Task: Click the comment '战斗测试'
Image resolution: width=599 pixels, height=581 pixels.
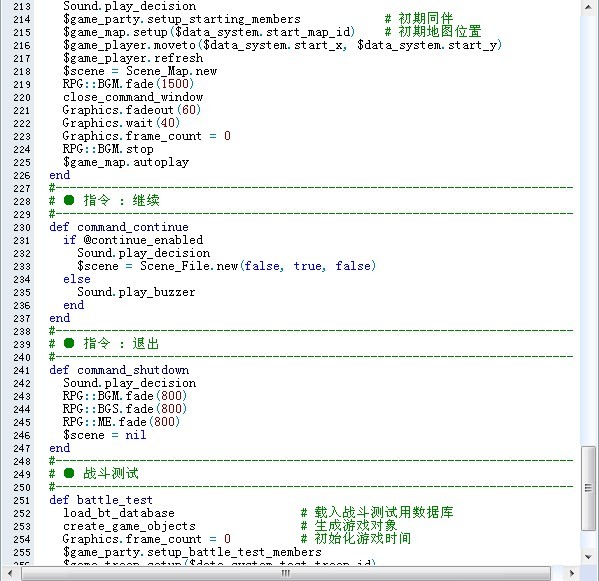Action: click(111, 474)
